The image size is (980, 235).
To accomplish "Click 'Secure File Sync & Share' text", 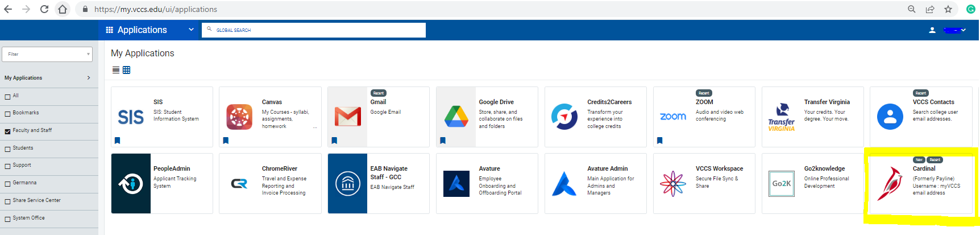I will tap(717, 182).
